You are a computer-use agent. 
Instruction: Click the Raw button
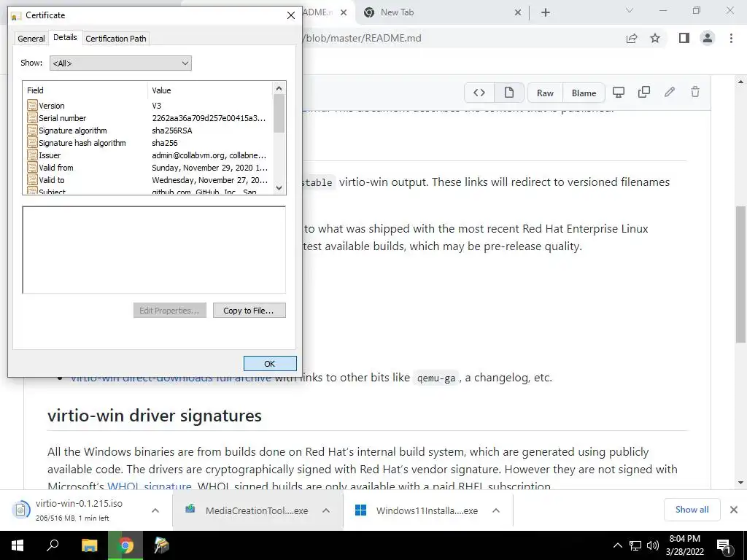(x=545, y=93)
